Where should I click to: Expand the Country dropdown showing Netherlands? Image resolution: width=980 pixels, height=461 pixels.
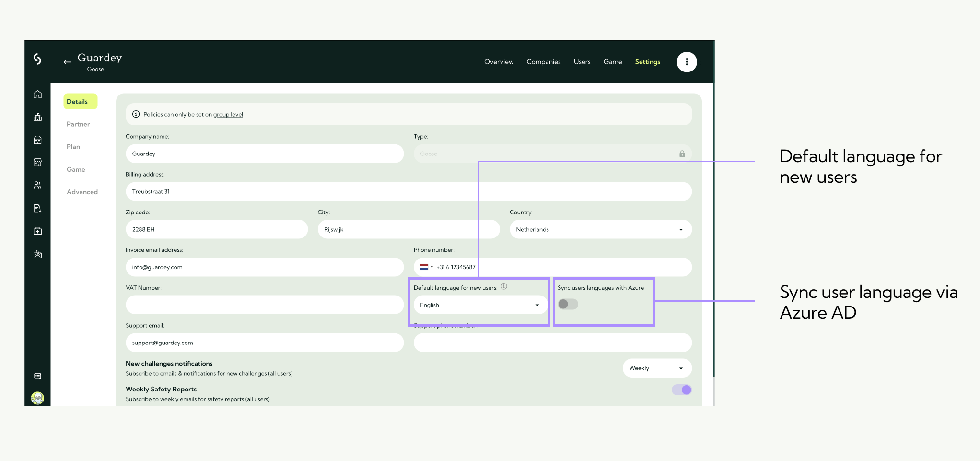[x=600, y=230]
